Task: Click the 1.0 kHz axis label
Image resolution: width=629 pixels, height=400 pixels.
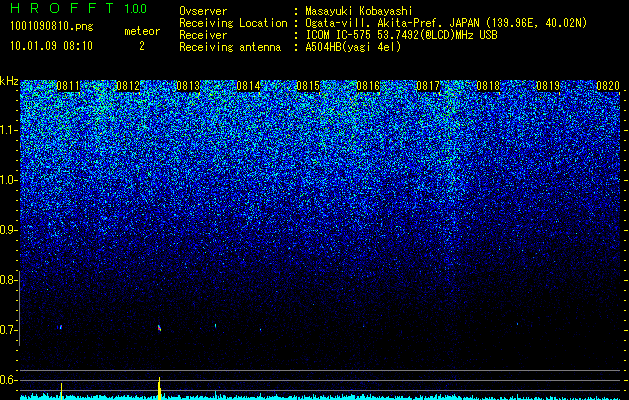Action: pyautogui.click(x=9, y=181)
